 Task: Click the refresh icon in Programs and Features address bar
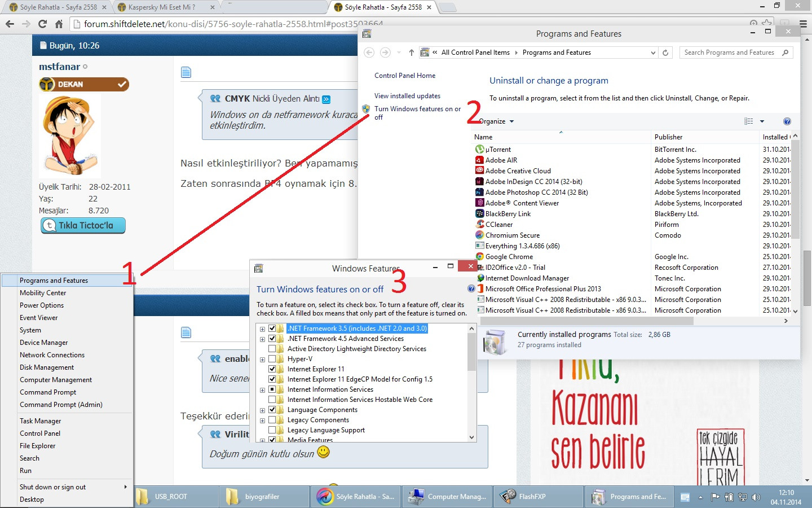click(x=665, y=52)
